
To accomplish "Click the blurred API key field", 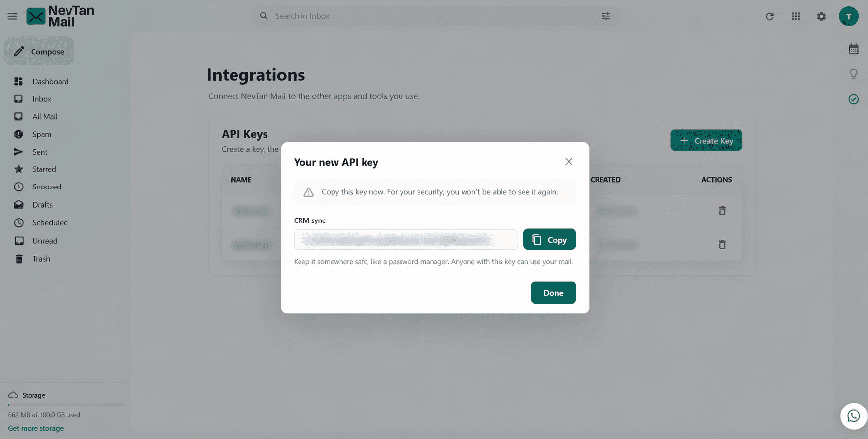I will coord(406,240).
